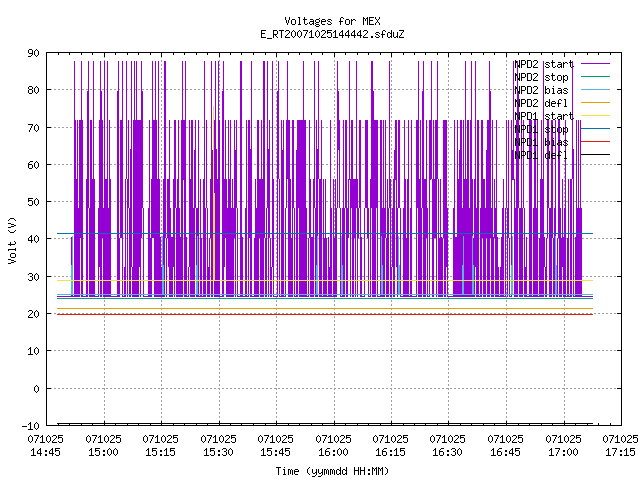Click the 'NPD1 bias' legend label
640x480 pixels.
point(541,142)
